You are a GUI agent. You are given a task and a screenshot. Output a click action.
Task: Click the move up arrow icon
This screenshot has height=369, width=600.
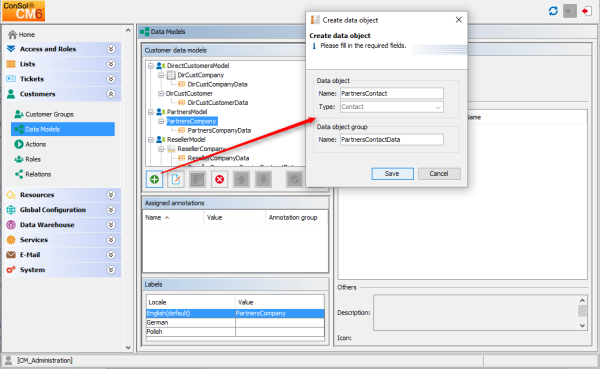coord(241,179)
